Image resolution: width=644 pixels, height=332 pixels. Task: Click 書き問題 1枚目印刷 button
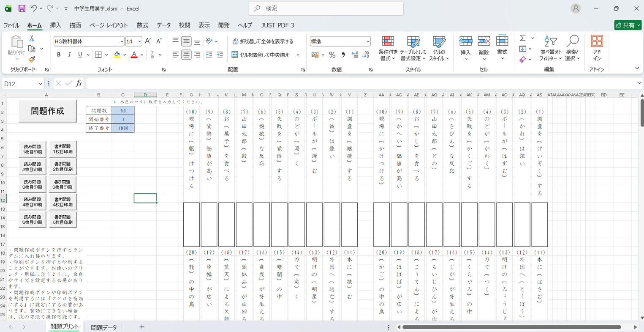click(x=63, y=149)
